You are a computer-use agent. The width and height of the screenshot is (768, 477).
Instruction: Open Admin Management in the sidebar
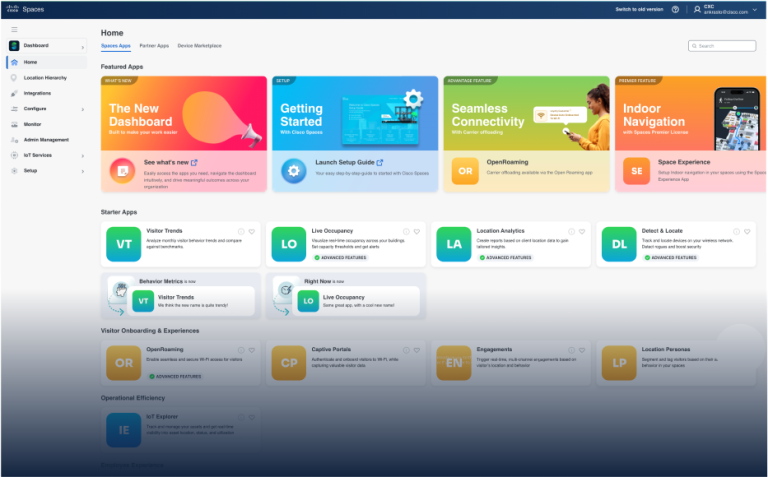47,140
